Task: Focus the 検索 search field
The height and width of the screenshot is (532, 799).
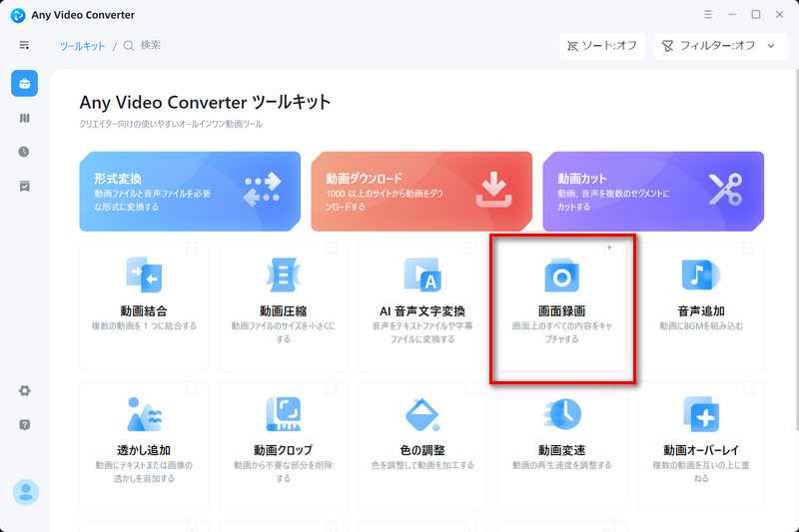Action: (x=151, y=46)
